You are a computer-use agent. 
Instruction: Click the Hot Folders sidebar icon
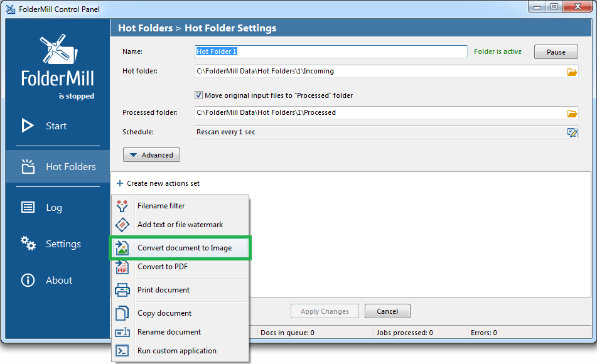point(28,166)
